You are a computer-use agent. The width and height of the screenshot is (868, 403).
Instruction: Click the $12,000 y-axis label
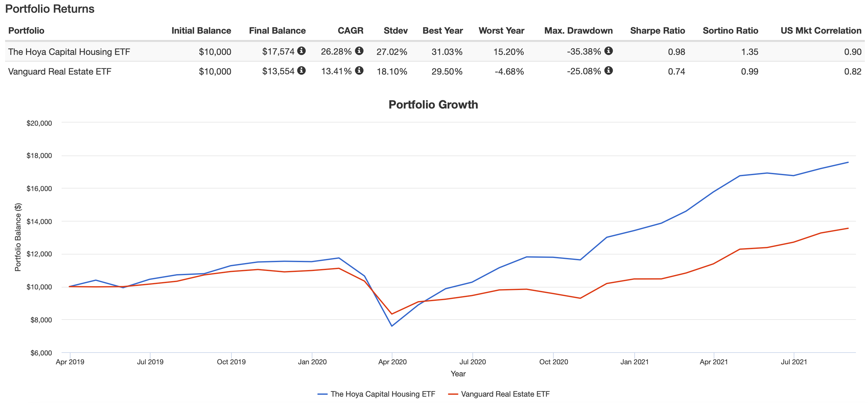[39, 254]
